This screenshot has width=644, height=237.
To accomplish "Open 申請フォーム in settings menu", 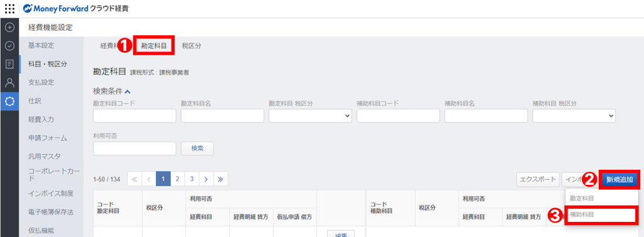I will coord(48,138).
